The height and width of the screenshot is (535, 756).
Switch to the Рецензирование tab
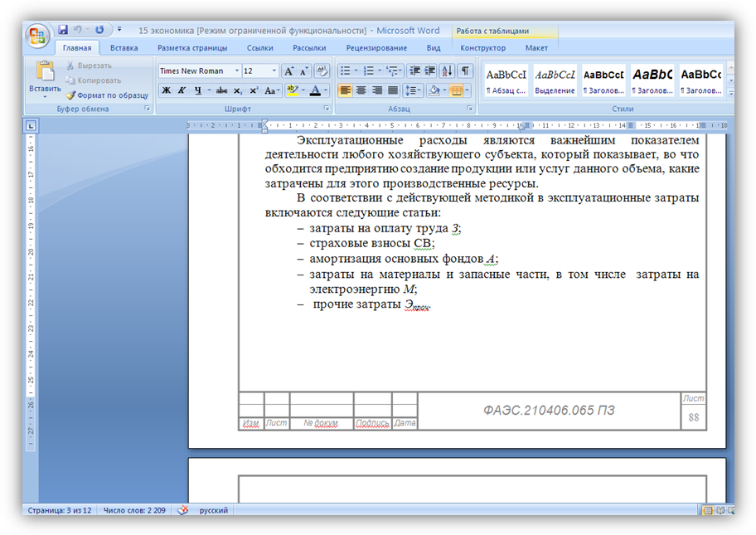[x=376, y=48]
